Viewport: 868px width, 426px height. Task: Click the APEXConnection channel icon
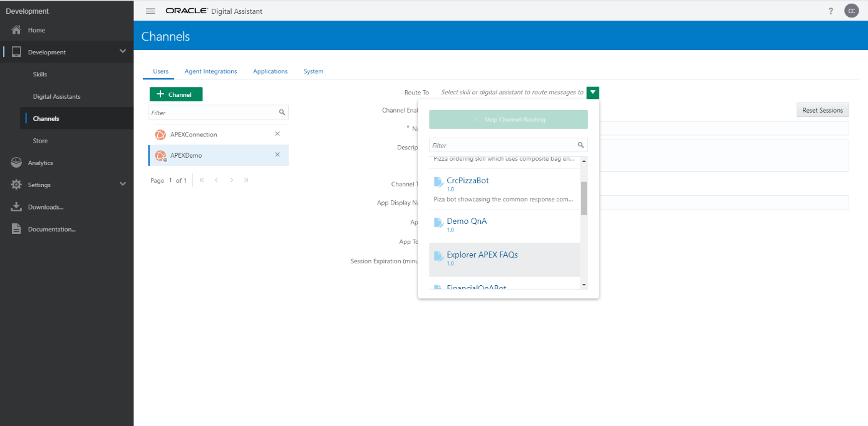[x=160, y=134]
